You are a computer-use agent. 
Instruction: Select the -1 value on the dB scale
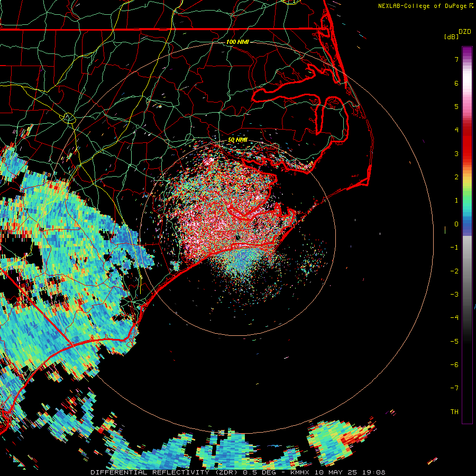click(454, 248)
